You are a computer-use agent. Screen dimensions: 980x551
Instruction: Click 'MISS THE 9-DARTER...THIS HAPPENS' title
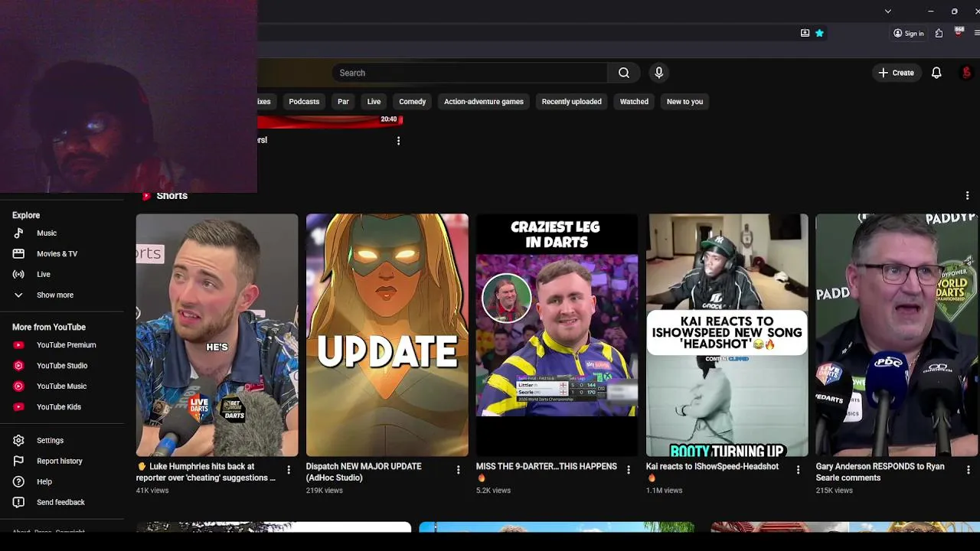pyautogui.click(x=547, y=472)
